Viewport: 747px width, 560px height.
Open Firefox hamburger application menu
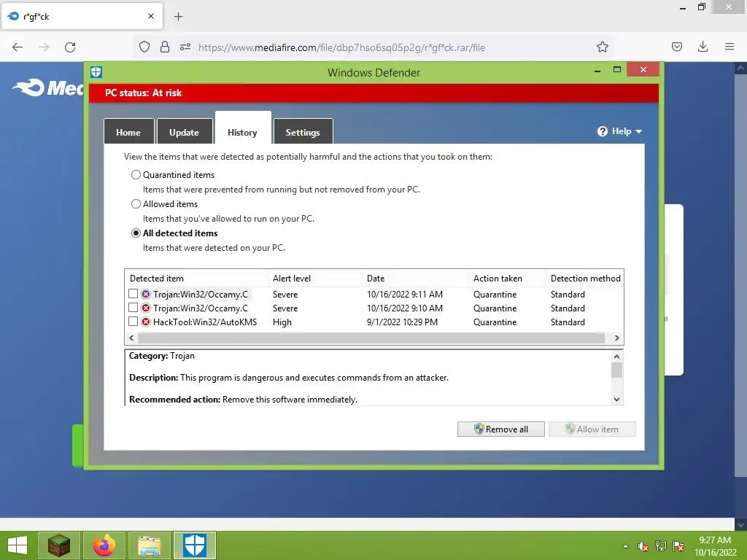click(729, 47)
